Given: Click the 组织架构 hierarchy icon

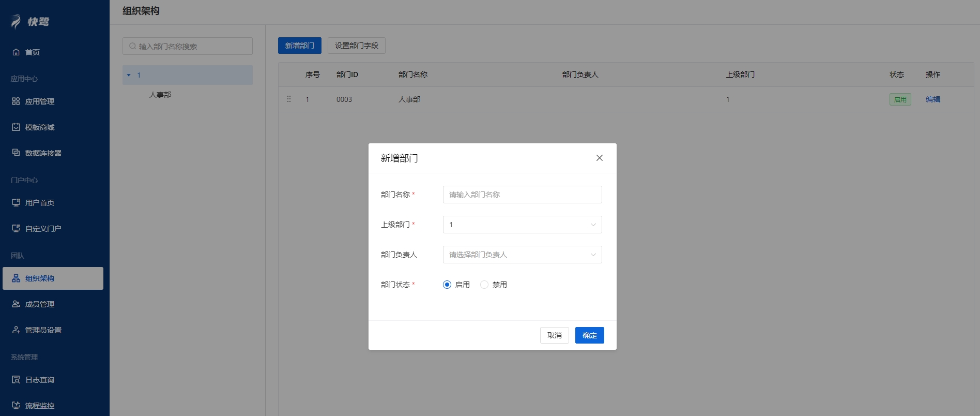Looking at the screenshot, I should 16,278.
